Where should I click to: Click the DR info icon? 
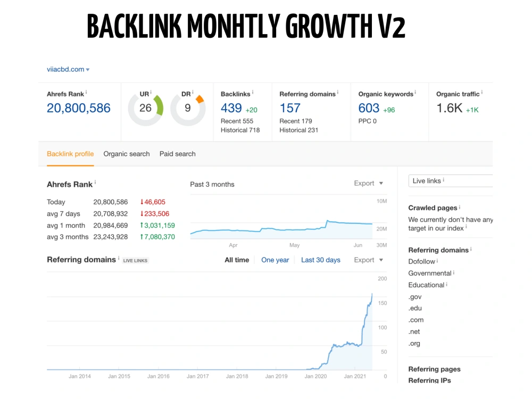coord(193,92)
